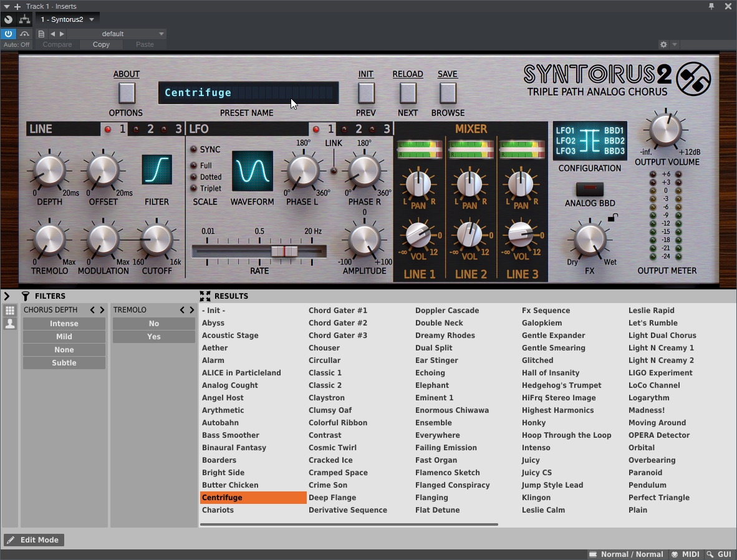Click the RATE slider handle

click(x=284, y=251)
